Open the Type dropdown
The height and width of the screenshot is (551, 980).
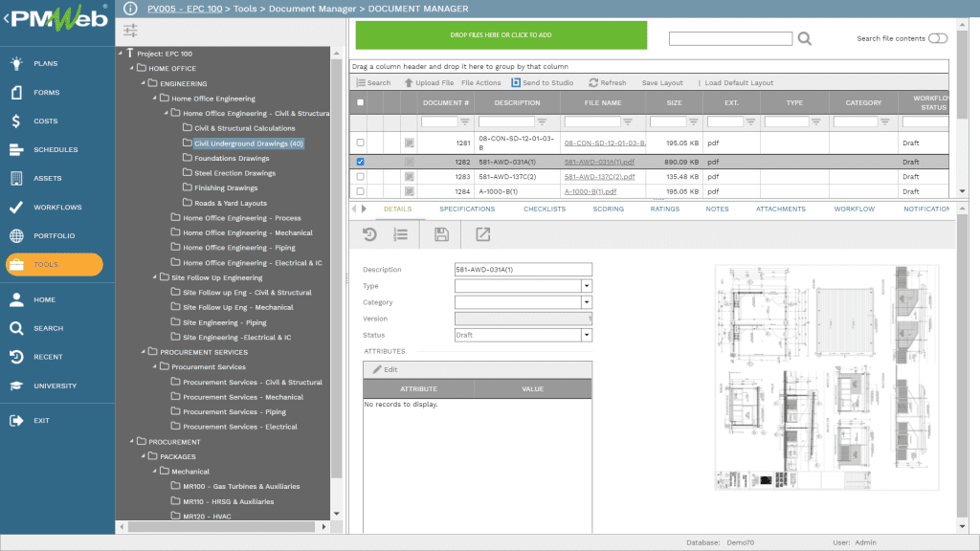[x=587, y=286]
